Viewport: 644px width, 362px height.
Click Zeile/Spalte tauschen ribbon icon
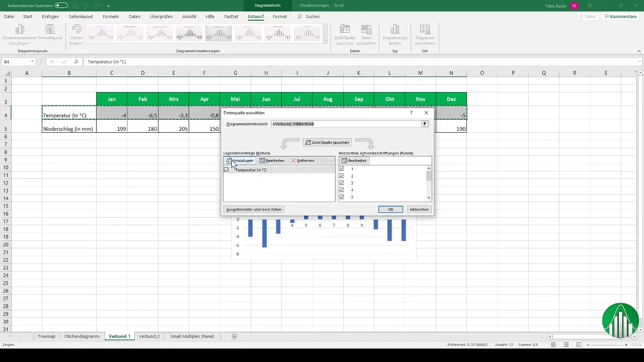pyautogui.click(x=345, y=35)
